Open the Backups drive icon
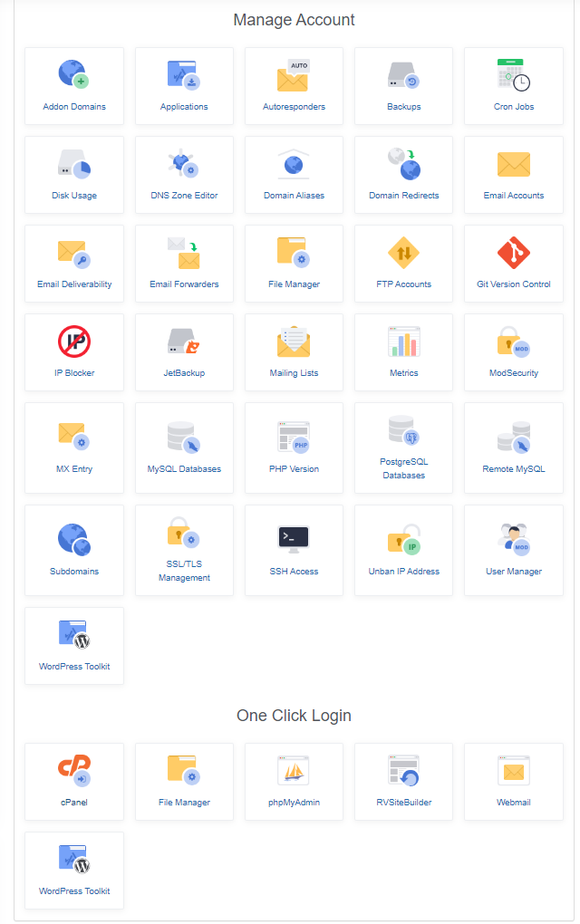 click(404, 75)
